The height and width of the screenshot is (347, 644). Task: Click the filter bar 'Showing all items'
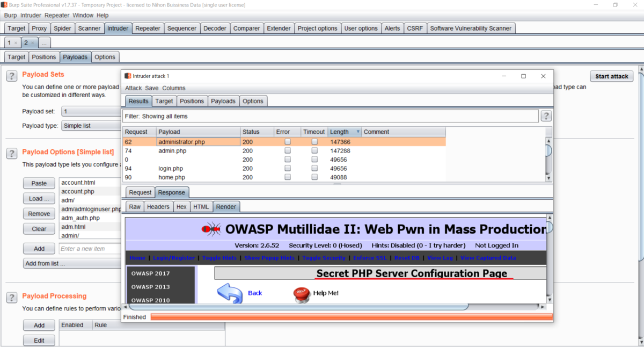tap(331, 116)
